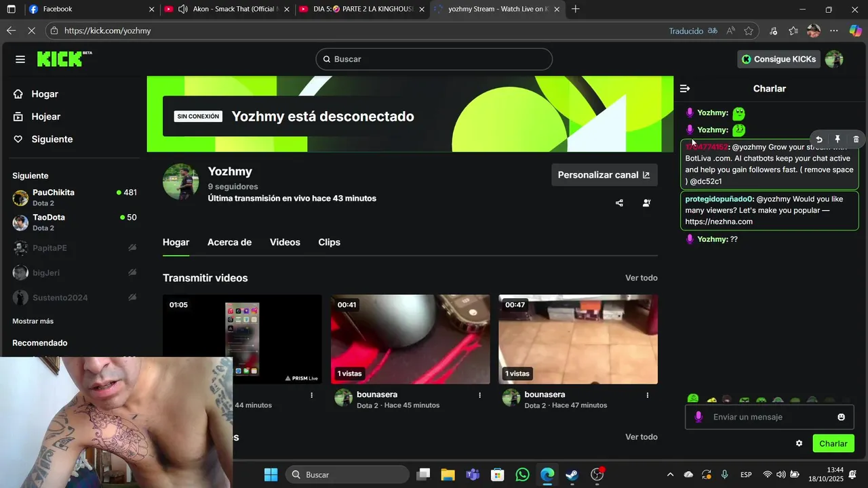Open the Kick hamburger menu

pyautogui.click(x=20, y=59)
